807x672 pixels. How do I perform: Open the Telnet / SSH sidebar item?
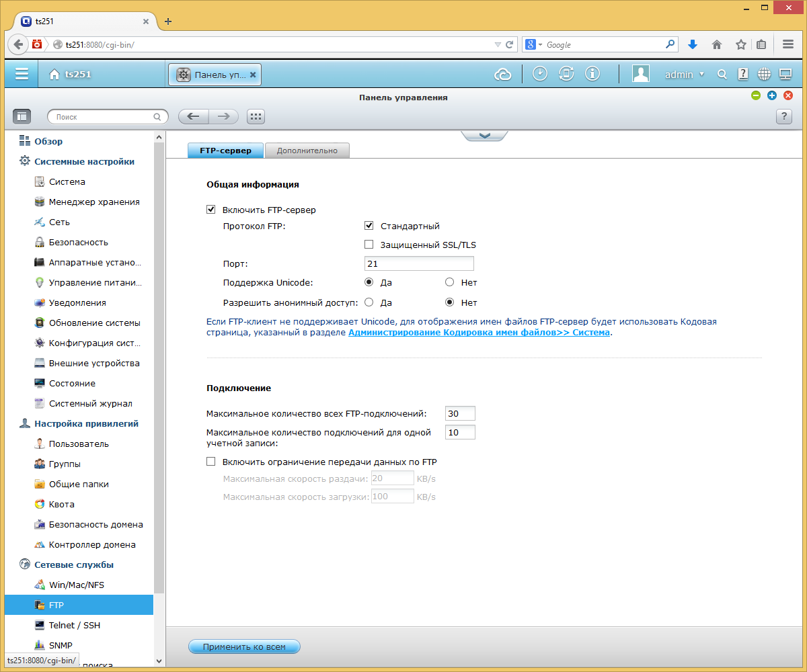pos(67,625)
